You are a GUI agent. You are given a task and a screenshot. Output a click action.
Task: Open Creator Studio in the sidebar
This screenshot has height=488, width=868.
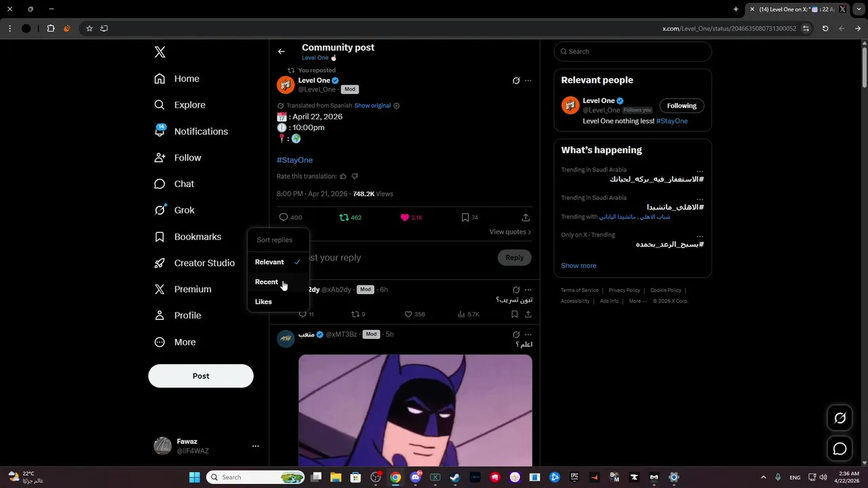point(195,263)
